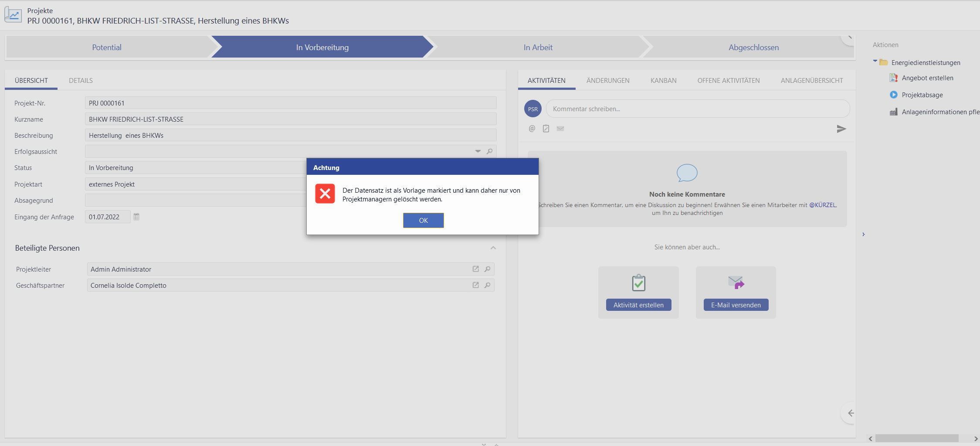Select the In Arbeit project stage
Viewport: 980px width, 446px height.
coord(538,48)
